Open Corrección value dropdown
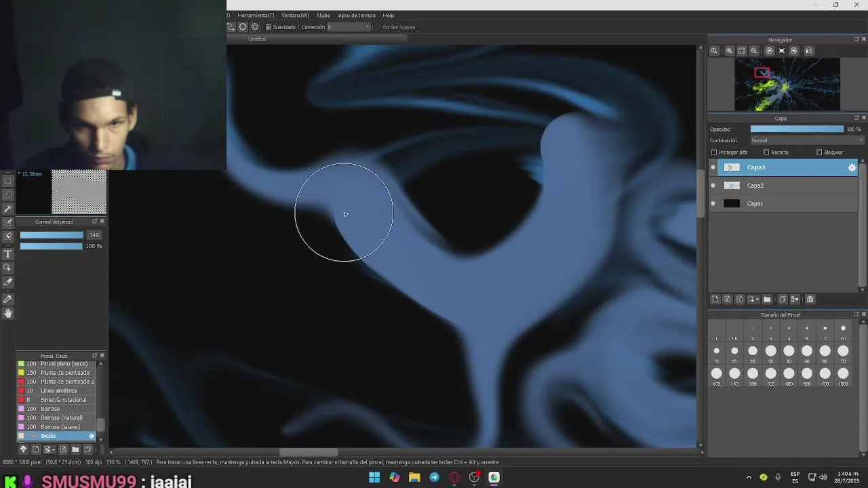This screenshot has height=488, width=868. (x=368, y=27)
